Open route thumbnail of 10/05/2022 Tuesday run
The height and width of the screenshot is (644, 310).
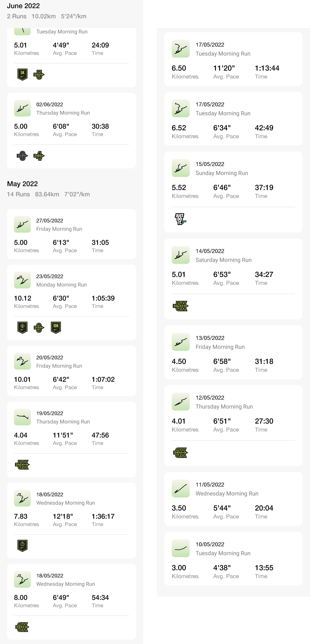click(180, 548)
